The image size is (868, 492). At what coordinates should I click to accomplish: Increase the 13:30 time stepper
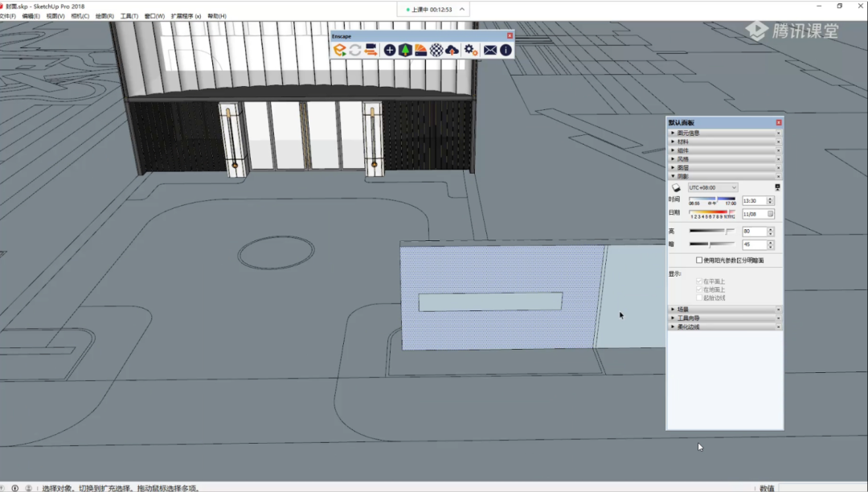pyautogui.click(x=770, y=198)
